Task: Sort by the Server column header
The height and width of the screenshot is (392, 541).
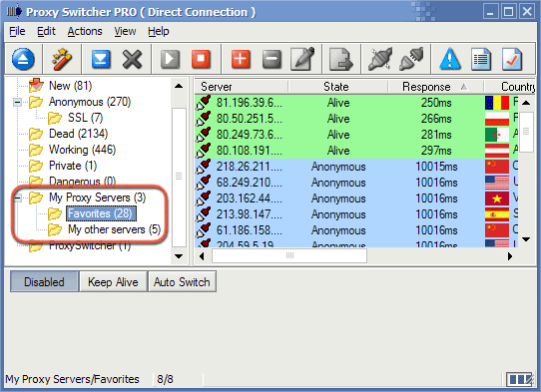Action: (242, 87)
